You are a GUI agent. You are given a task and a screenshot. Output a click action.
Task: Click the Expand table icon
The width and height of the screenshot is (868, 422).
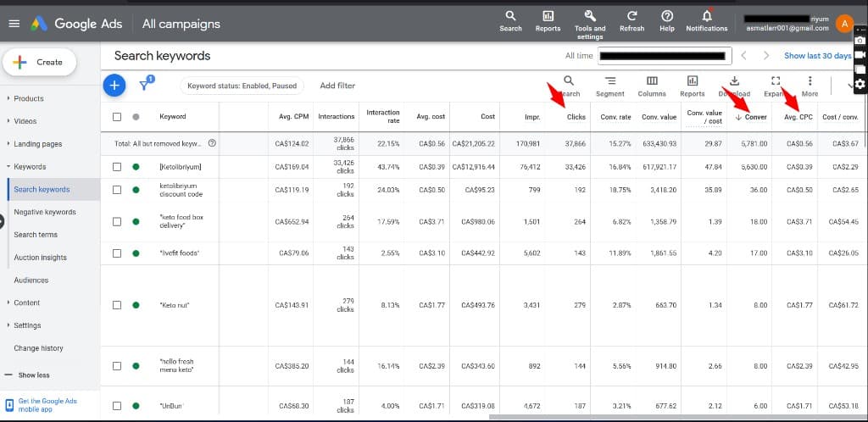tap(776, 81)
